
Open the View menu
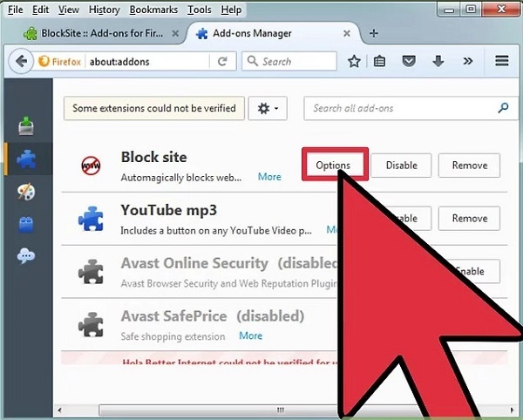[x=69, y=10]
